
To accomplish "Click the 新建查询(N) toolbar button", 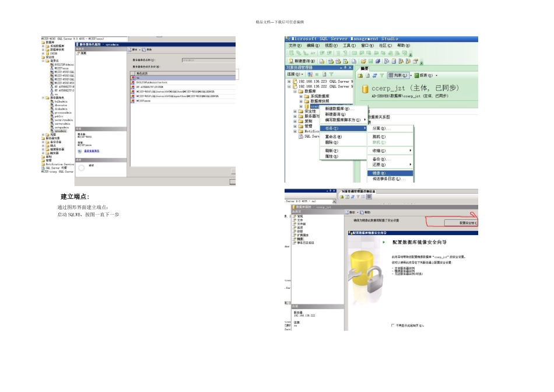I will [301, 61].
